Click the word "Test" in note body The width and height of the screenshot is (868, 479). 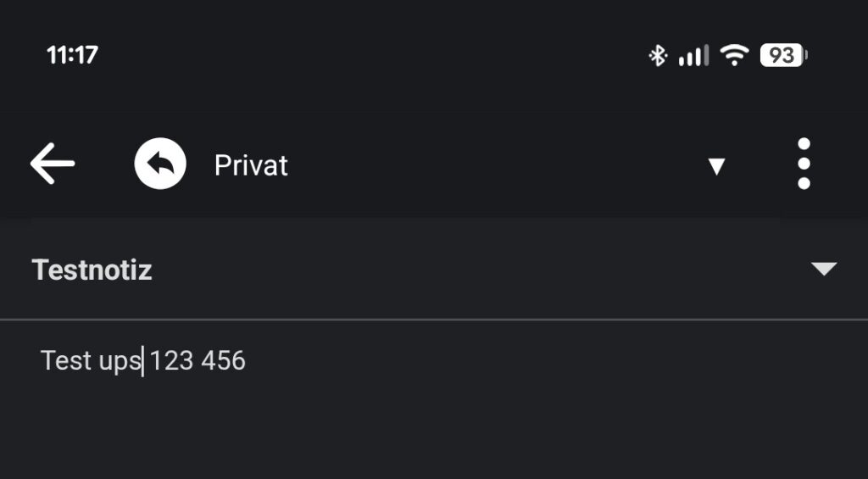[x=65, y=361]
